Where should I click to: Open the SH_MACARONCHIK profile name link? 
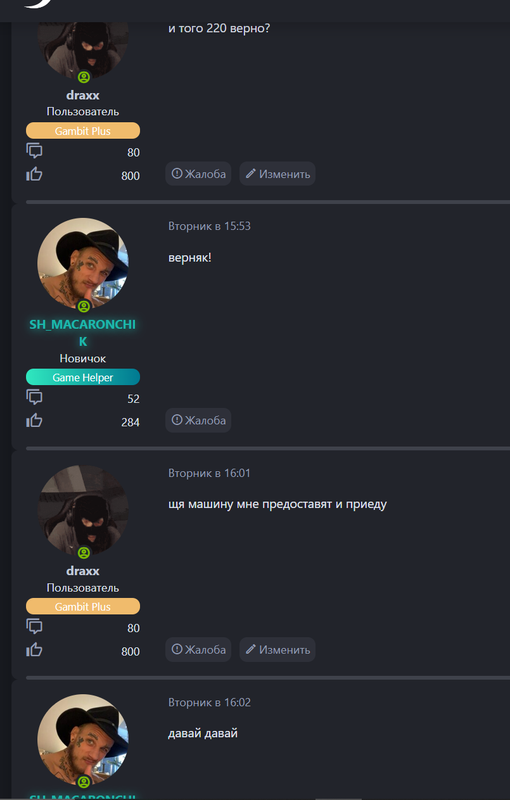click(x=83, y=333)
